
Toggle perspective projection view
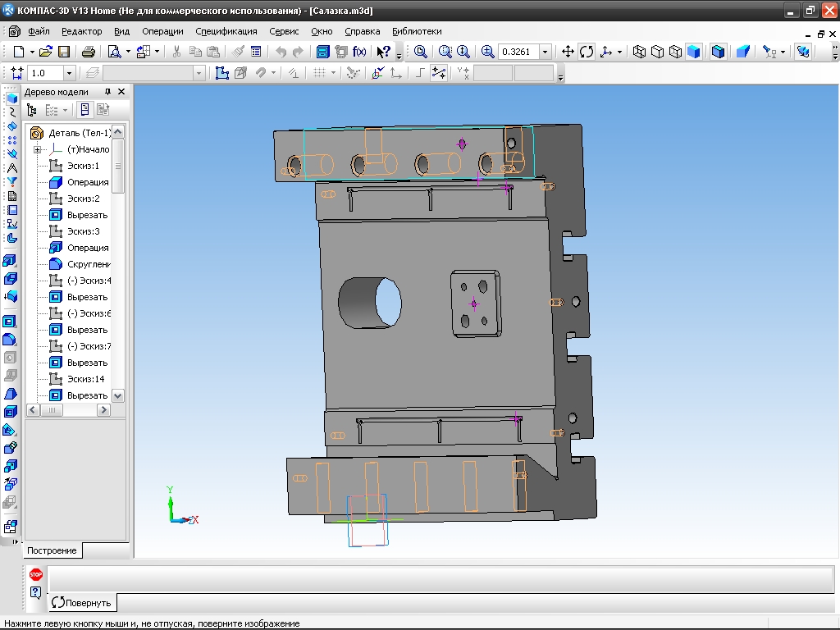point(743,52)
